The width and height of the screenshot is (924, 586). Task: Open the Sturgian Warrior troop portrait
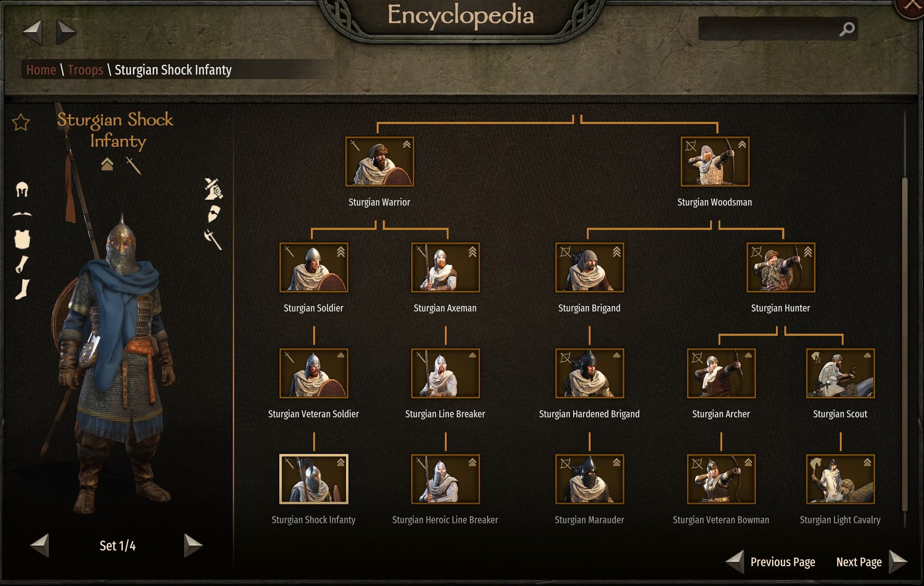[x=379, y=162]
